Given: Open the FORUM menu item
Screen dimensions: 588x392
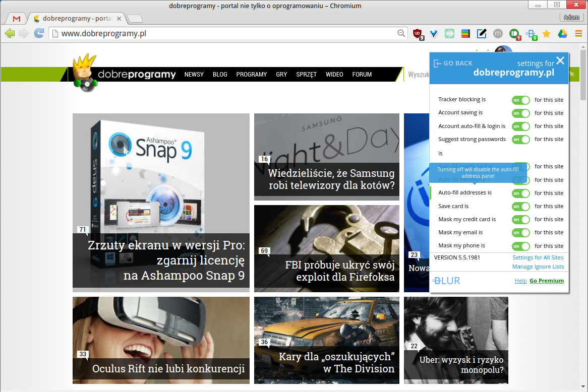Looking at the screenshot, I should click(362, 75).
